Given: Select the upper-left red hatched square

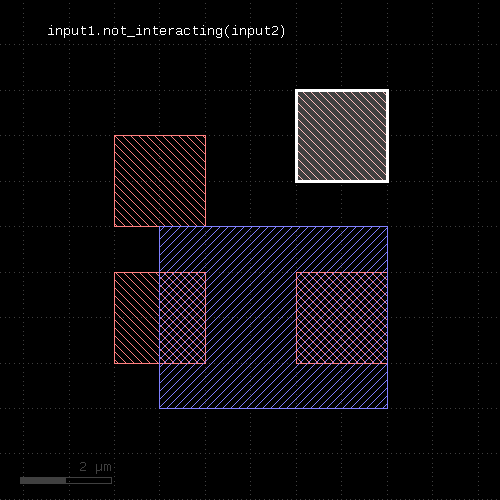Looking at the screenshot, I should (x=160, y=181).
